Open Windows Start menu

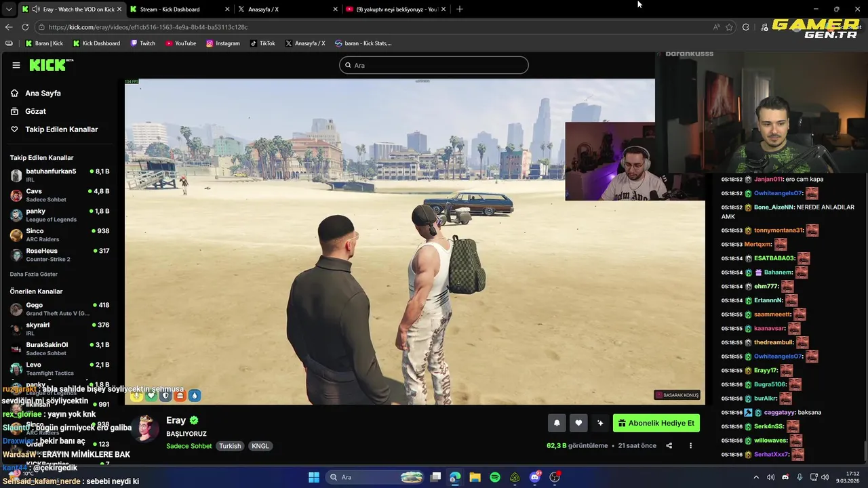[x=314, y=477]
